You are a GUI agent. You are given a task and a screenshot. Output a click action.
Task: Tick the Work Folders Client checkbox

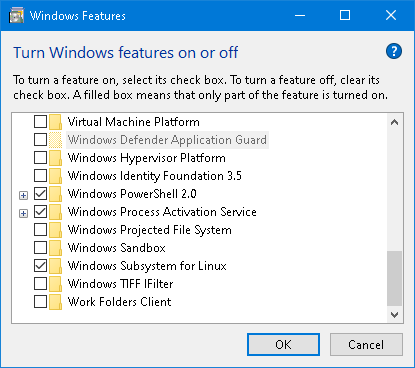(x=40, y=302)
